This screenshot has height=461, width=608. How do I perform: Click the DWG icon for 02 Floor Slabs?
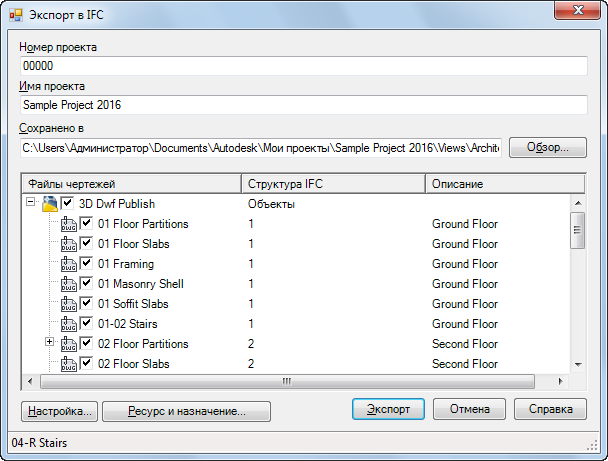coord(69,364)
